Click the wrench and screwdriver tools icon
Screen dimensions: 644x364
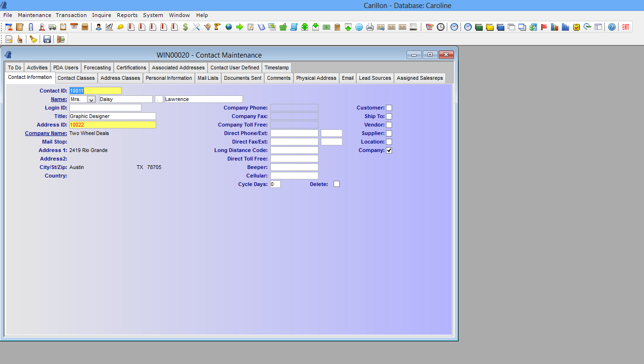coord(196,27)
